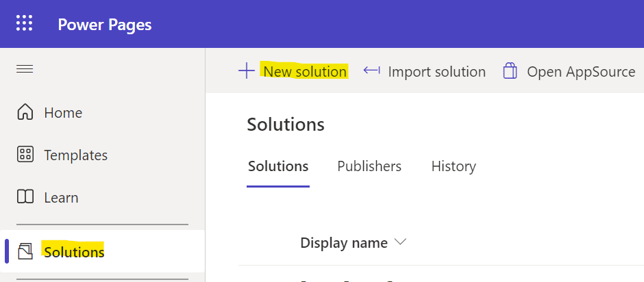Click the Home house icon
Viewport: 644px width, 282px height.
[x=25, y=112]
